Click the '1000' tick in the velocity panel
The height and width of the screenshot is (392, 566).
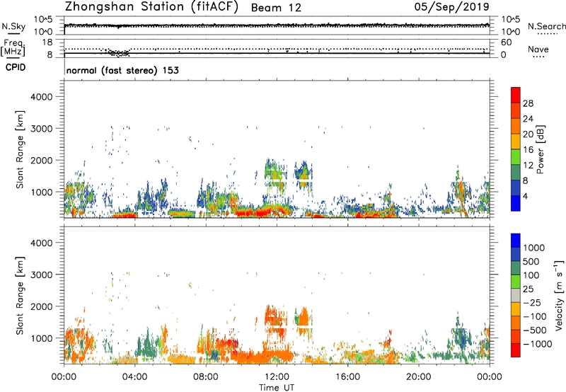[x=42, y=338]
